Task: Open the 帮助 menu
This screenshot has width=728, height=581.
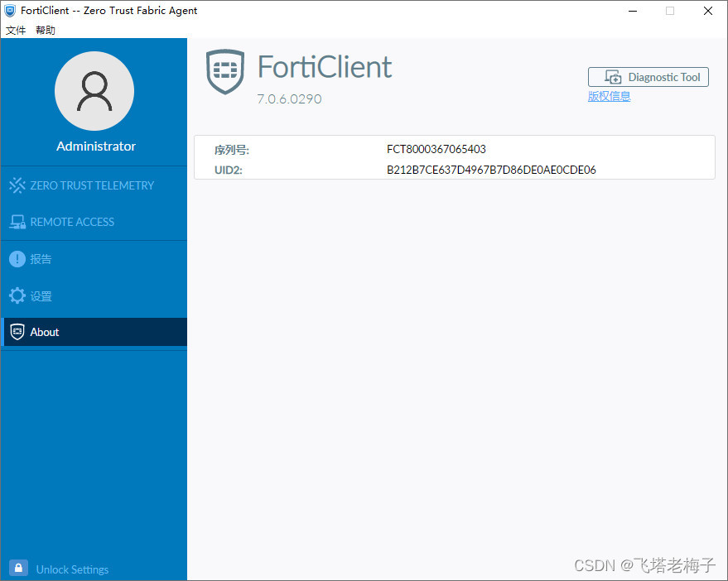Action: pos(46,30)
